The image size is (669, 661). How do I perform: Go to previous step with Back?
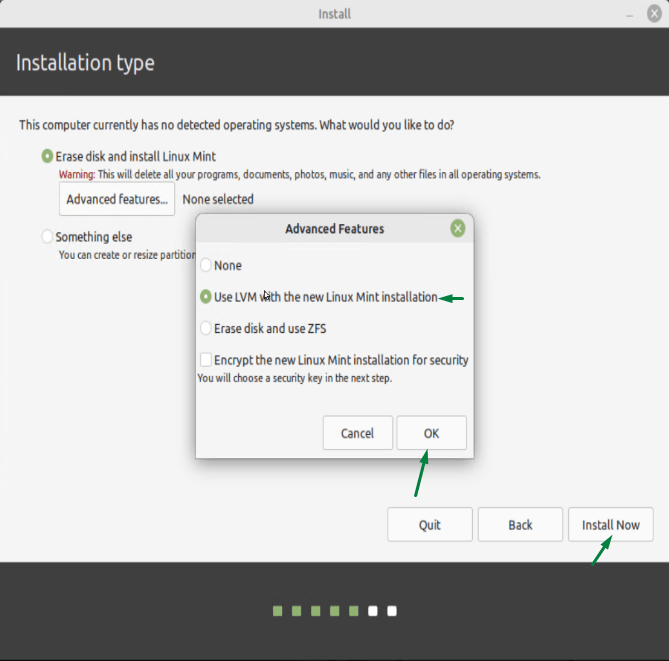coord(520,525)
